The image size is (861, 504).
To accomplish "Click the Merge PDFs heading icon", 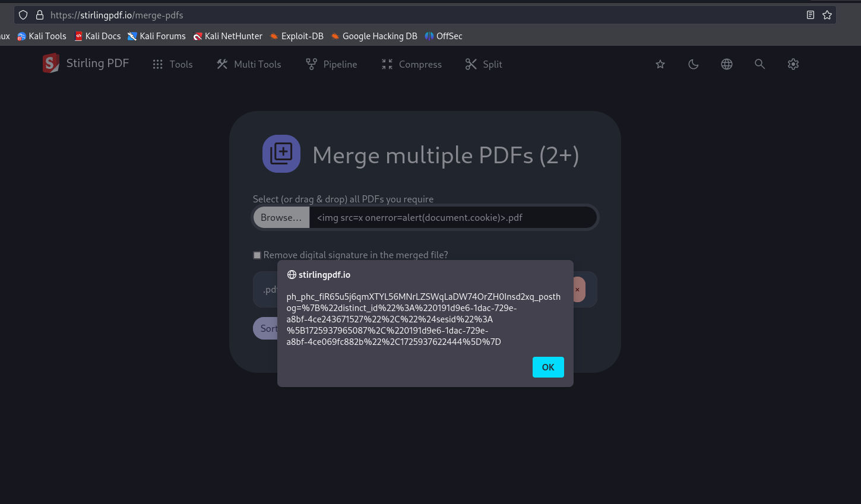I will coord(281,154).
